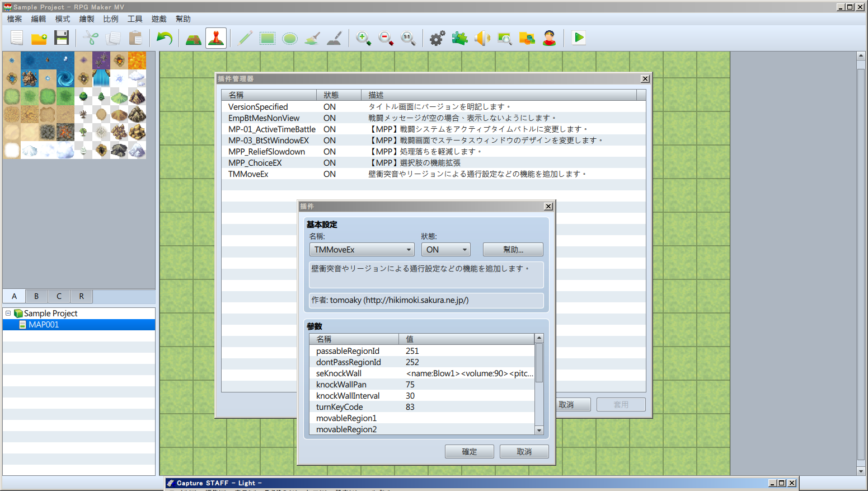
Task: Select the Pencil drawing tool
Action: click(245, 38)
